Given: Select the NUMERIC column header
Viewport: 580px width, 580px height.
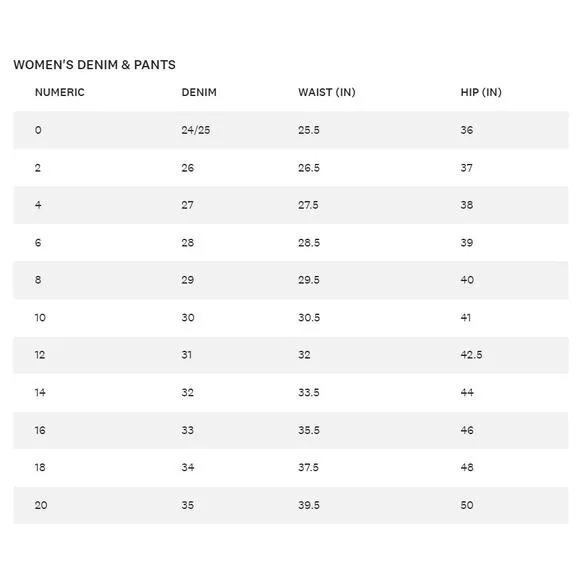Looking at the screenshot, I should (x=60, y=92).
